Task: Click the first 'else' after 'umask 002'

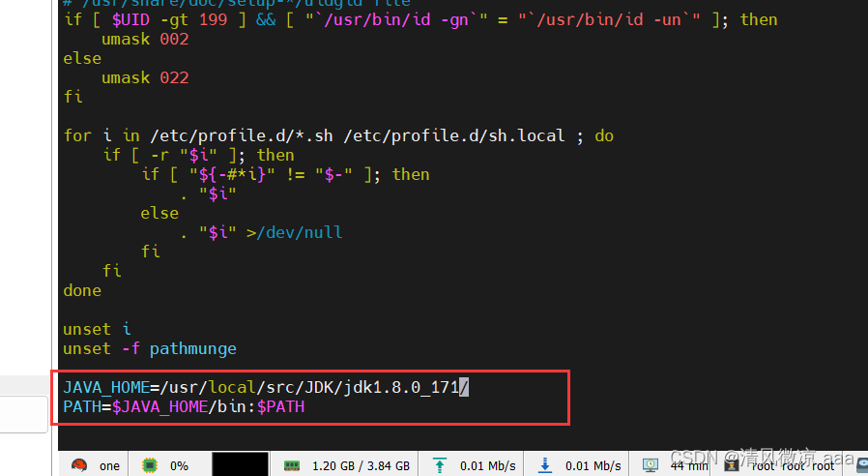Action: click(82, 58)
